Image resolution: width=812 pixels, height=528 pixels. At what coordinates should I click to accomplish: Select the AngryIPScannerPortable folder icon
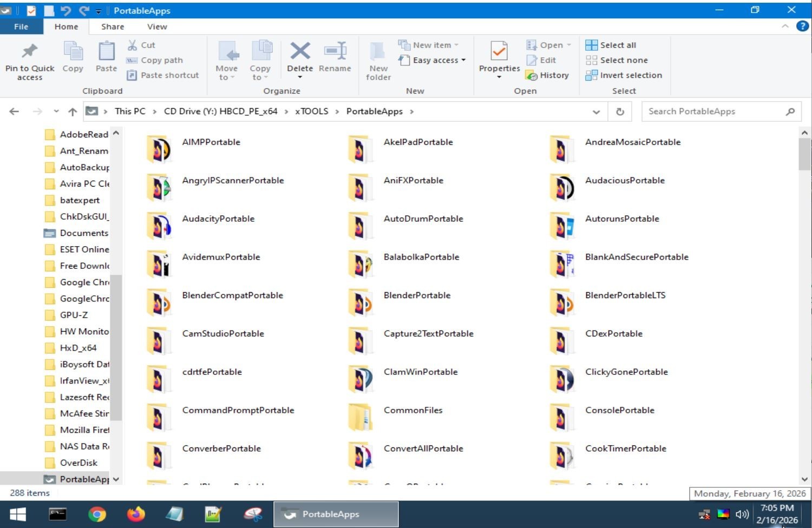pyautogui.click(x=159, y=188)
